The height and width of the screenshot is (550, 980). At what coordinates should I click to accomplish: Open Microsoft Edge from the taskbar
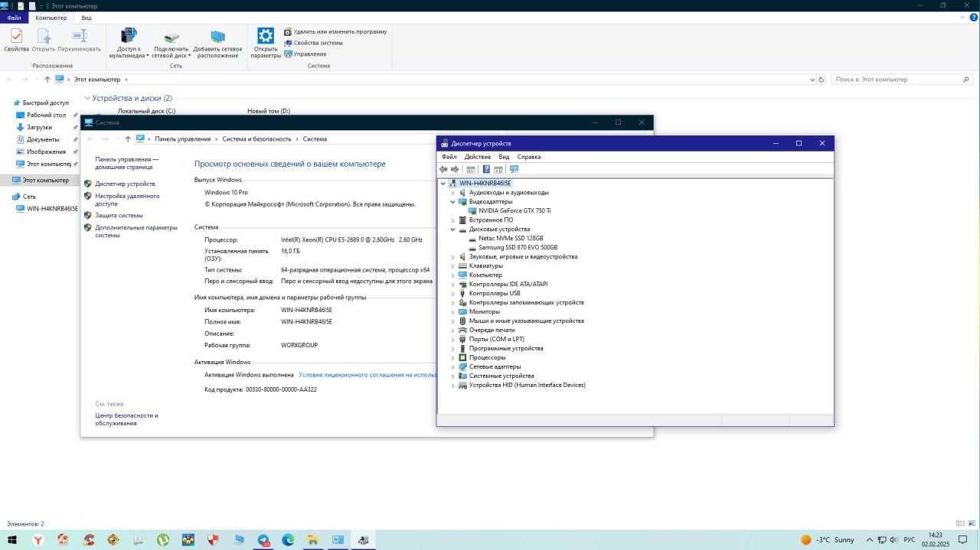click(288, 539)
